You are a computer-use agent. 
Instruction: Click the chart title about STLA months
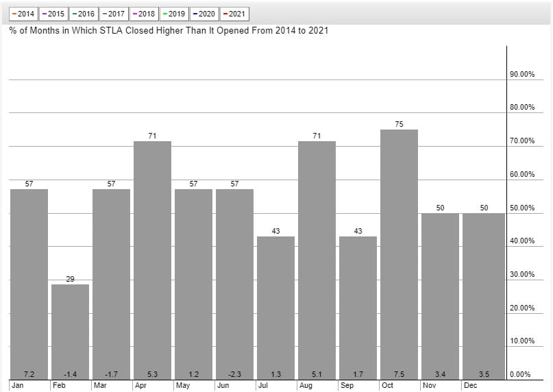point(169,31)
